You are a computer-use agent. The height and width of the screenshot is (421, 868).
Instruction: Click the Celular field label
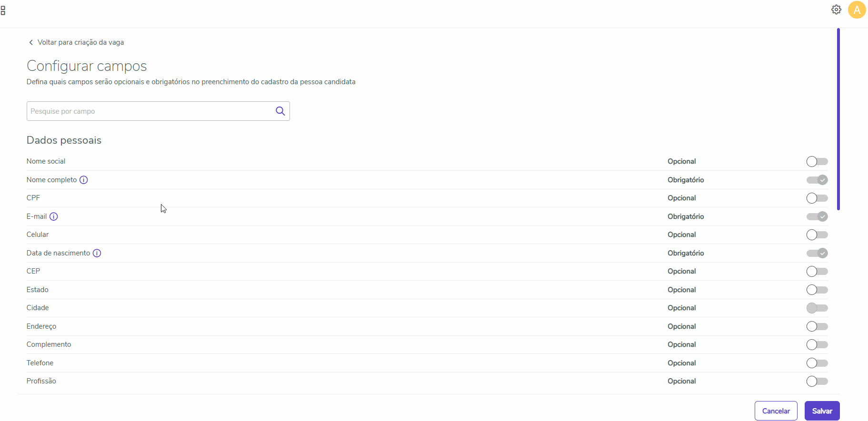38,235
